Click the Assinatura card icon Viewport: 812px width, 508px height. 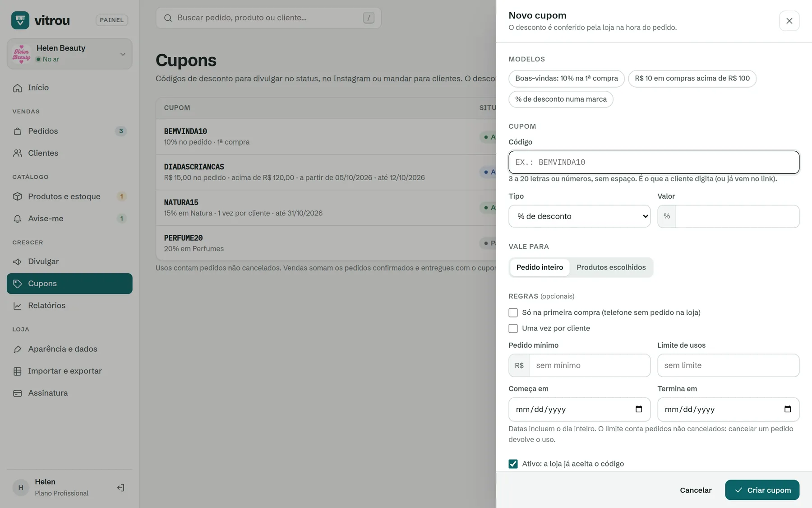coord(18,393)
